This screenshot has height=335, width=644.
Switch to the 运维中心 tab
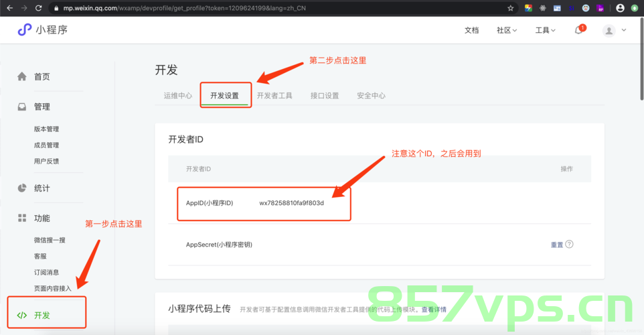tap(178, 95)
